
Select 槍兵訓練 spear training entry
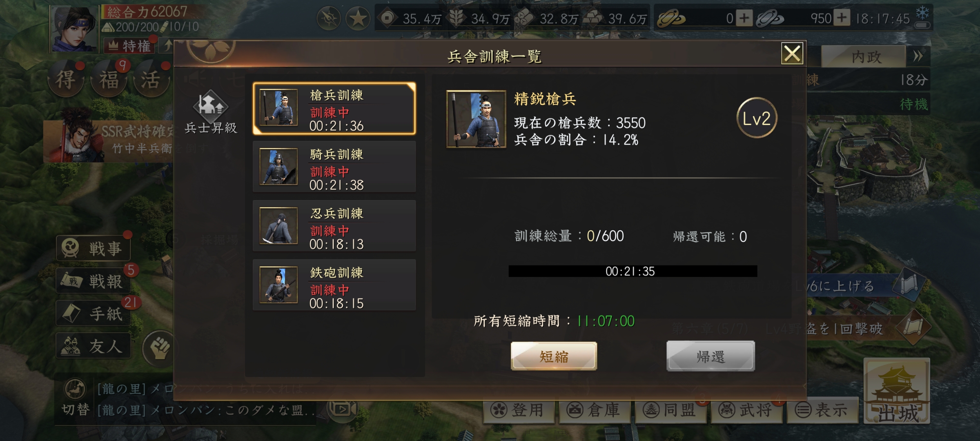coord(334,109)
